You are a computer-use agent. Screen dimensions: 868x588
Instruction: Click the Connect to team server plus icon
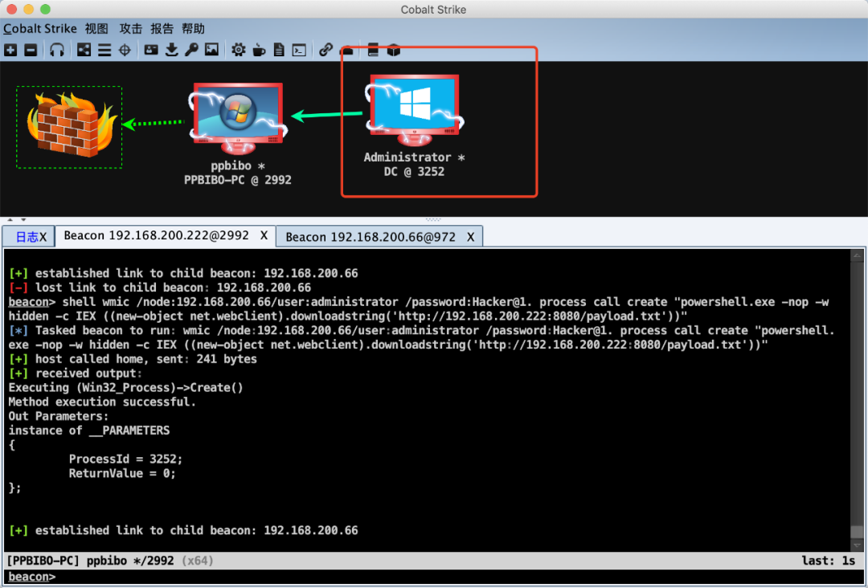pyautogui.click(x=10, y=51)
